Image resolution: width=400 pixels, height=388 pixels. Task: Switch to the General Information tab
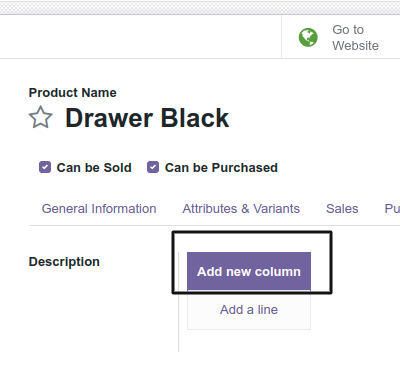99,209
